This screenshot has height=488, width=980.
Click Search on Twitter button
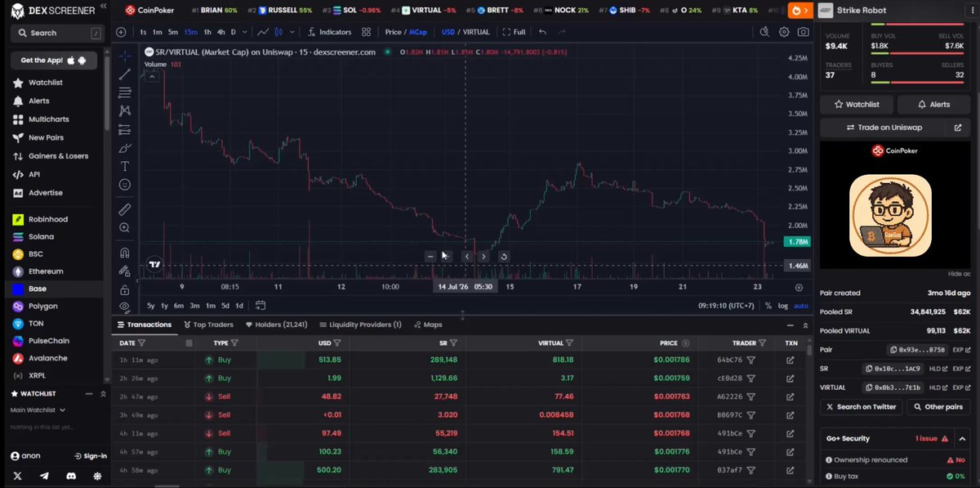pyautogui.click(x=861, y=406)
